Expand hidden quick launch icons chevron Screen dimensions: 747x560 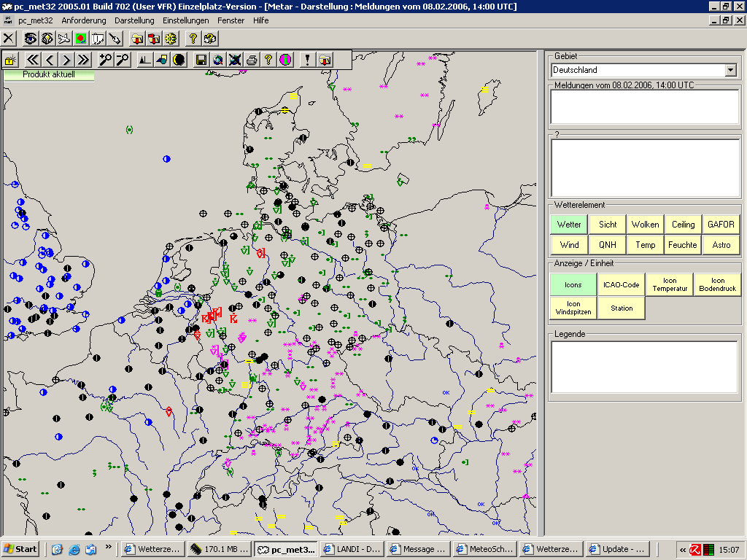click(109, 546)
